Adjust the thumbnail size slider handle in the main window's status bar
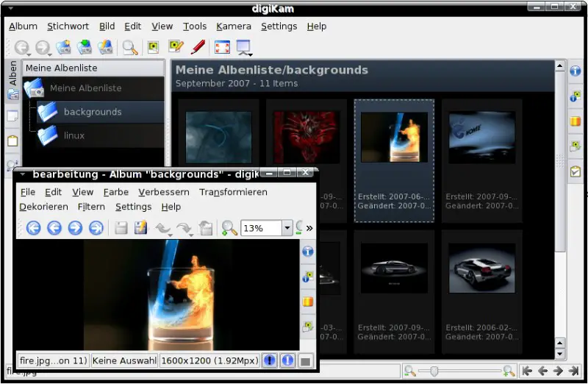588x384 pixels. (x=434, y=371)
